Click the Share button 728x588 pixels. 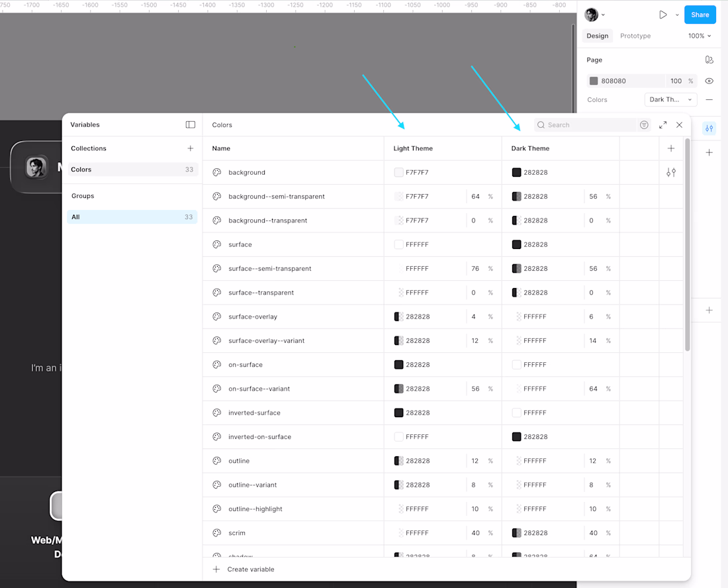coord(700,15)
